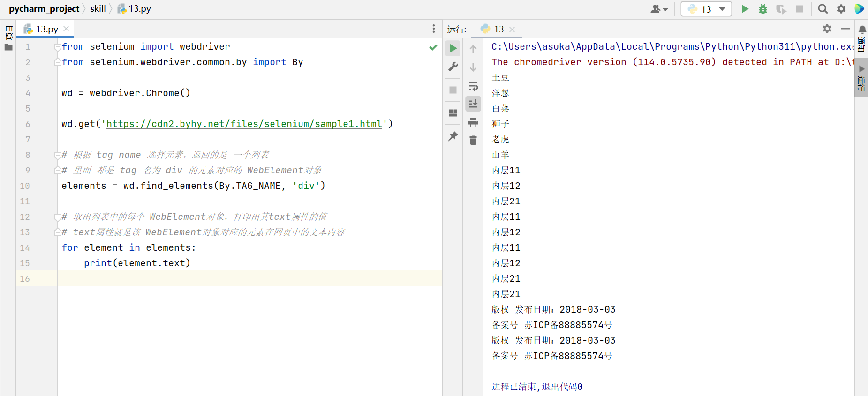Start debugging with the bug icon

click(763, 9)
